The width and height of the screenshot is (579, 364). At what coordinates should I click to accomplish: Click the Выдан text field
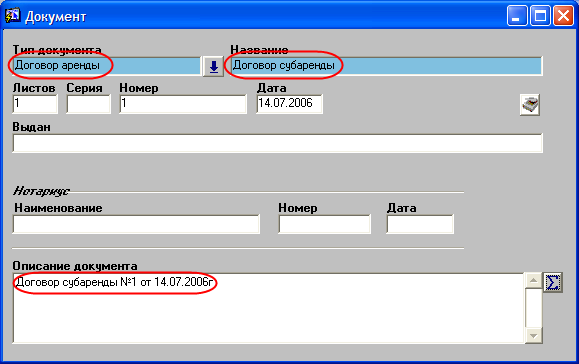click(277, 143)
